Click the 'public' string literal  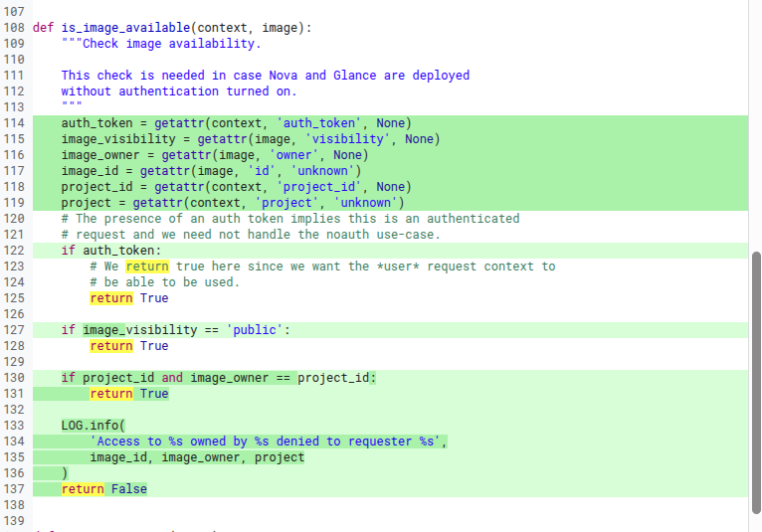tap(255, 330)
